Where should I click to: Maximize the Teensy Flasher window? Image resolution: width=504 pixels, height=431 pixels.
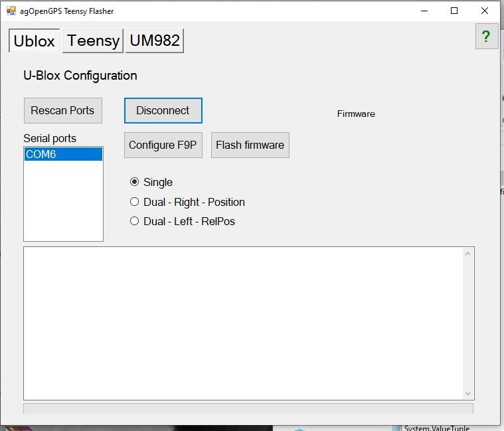click(454, 11)
